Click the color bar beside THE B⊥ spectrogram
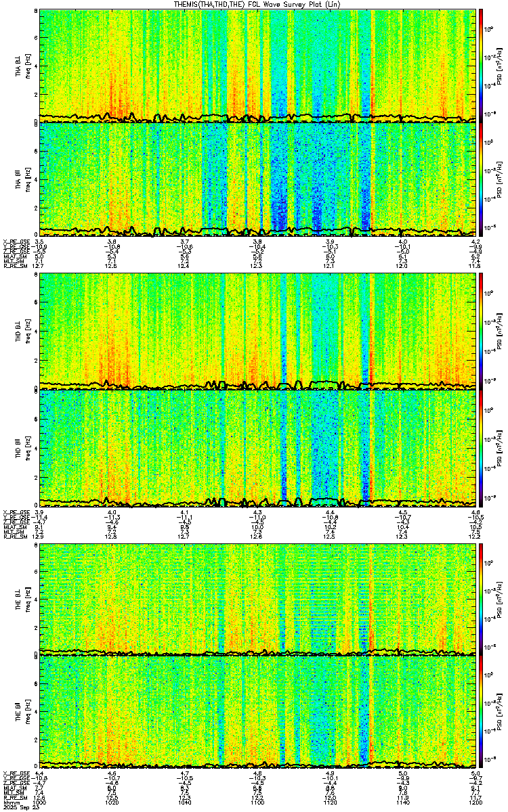508x812 pixels. pyautogui.click(x=482, y=599)
